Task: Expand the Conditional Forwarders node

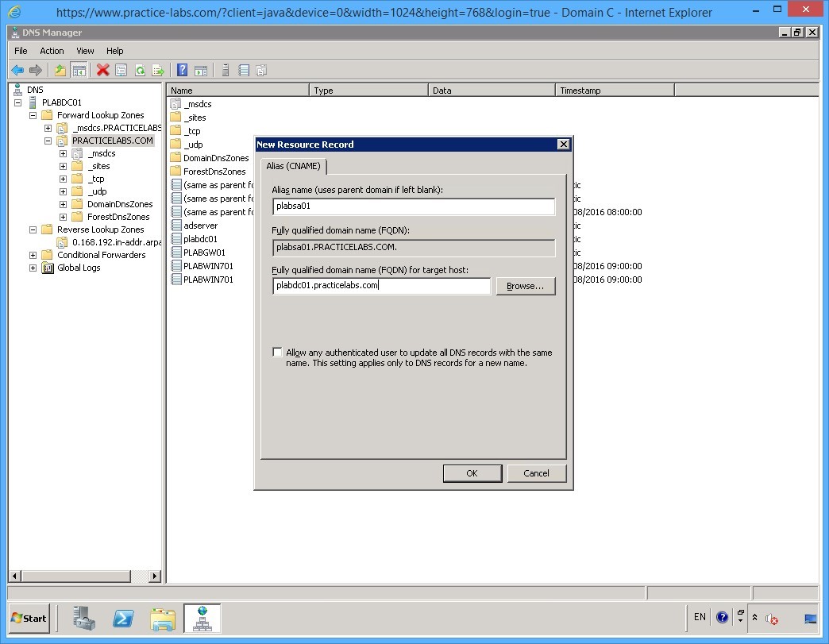Action: click(32, 254)
